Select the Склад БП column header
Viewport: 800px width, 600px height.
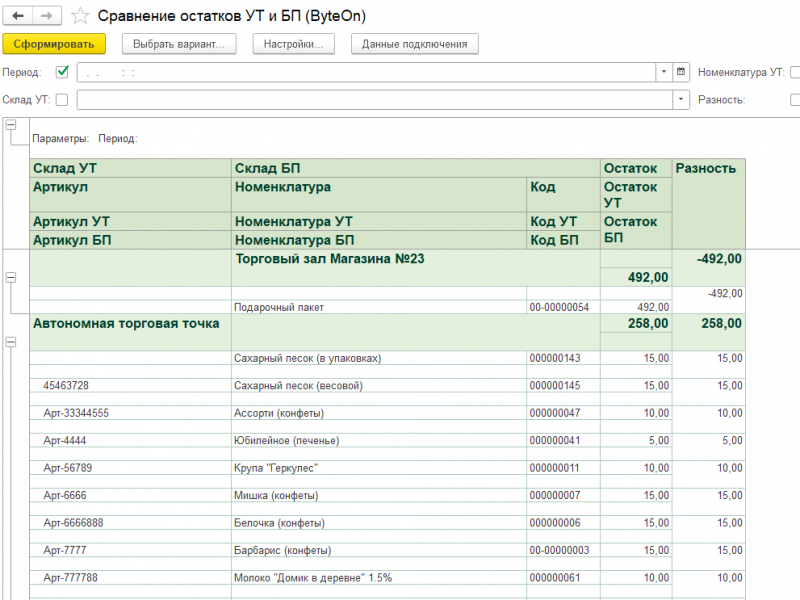(x=416, y=168)
